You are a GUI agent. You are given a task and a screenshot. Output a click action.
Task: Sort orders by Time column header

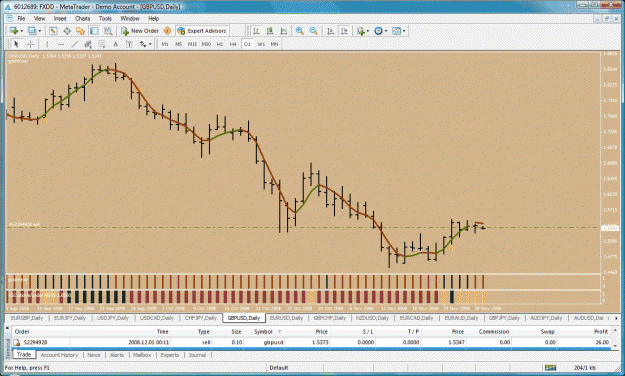tap(162, 332)
